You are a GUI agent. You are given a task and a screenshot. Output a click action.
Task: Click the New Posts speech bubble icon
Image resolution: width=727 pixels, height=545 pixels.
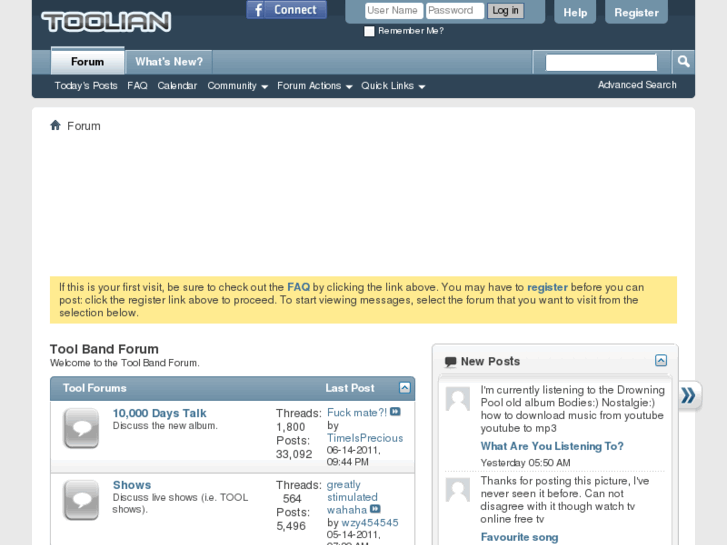450,362
